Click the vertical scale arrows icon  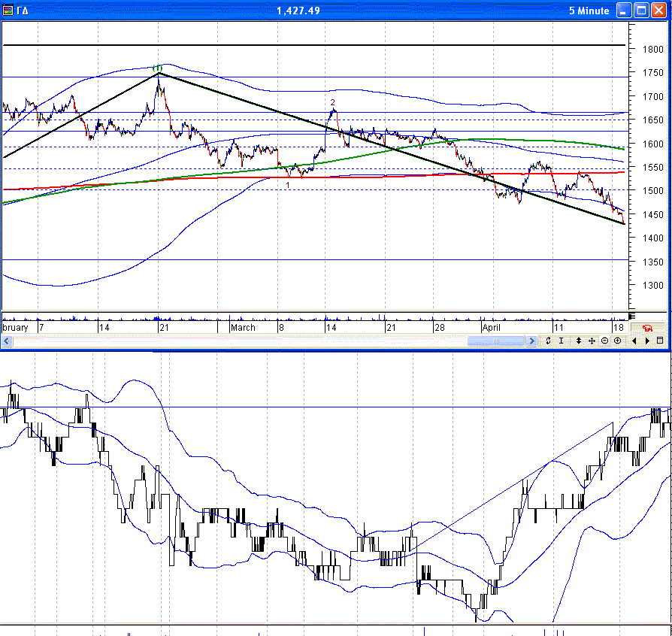(x=579, y=341)
